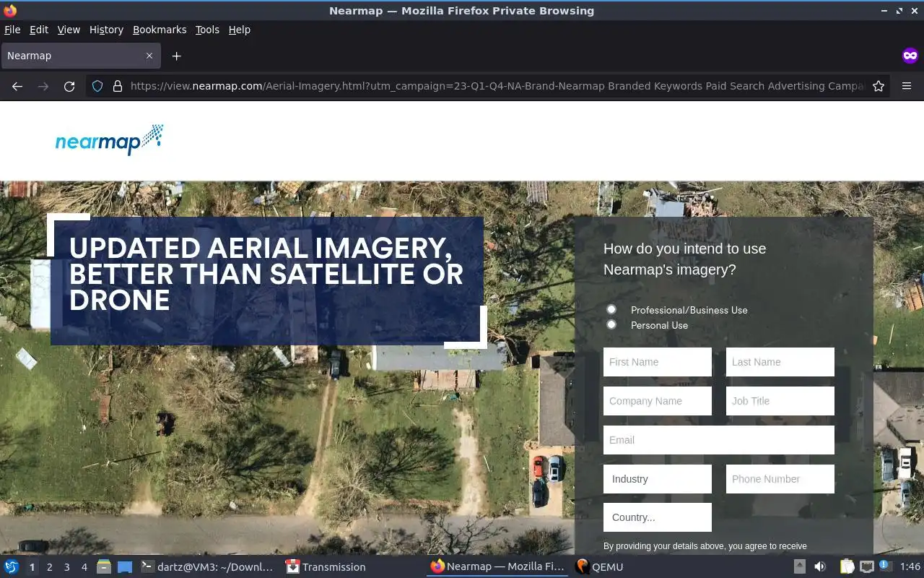Switch to workspace 2
The height and width of the screenshot is (578, 924).
coord(50,567)
